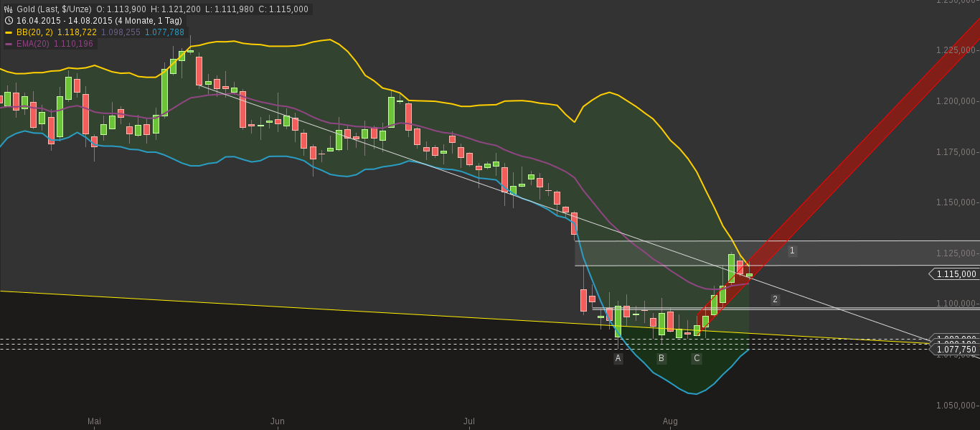Click middle Bollinger value 1.098,255
The image size is (980, 430).
121,32
